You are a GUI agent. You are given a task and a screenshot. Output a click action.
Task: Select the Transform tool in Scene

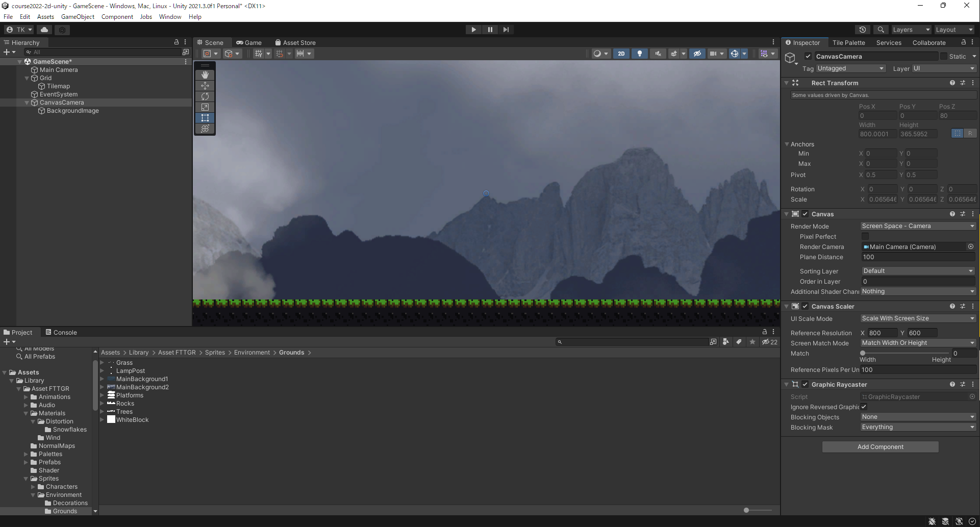click(205, 129)
